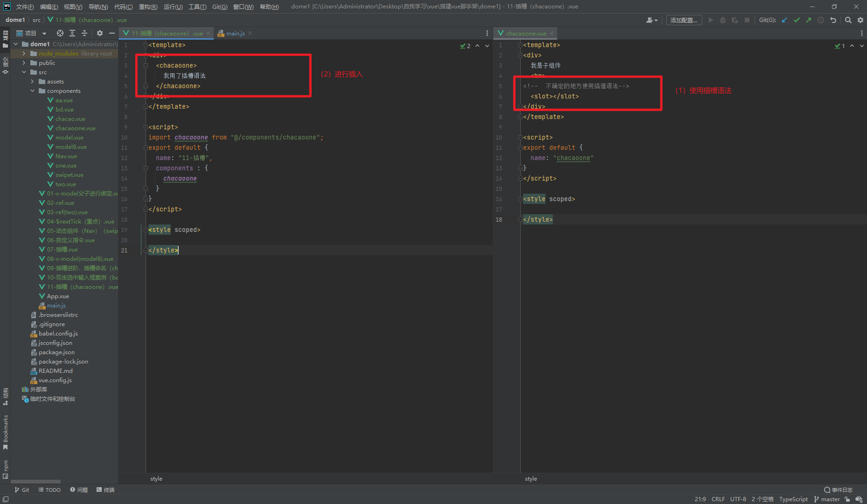The width and height of the screenshot is (867, 504).
Task: Click the 添加配置... button
Action: (684, 20)
